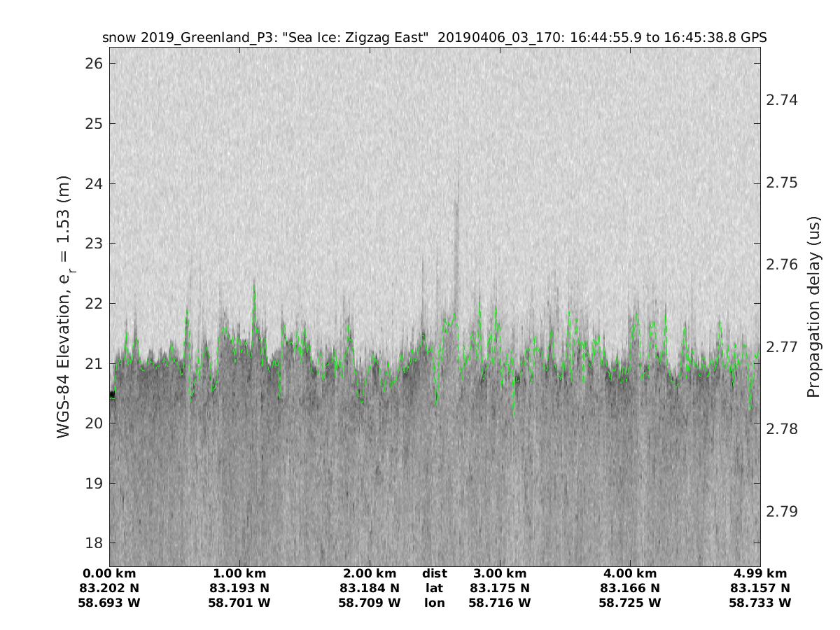This screenshot has height=630, width=840.
Task: Click the tall dark spike reaching 24 m
Action: tap(457, 203)
